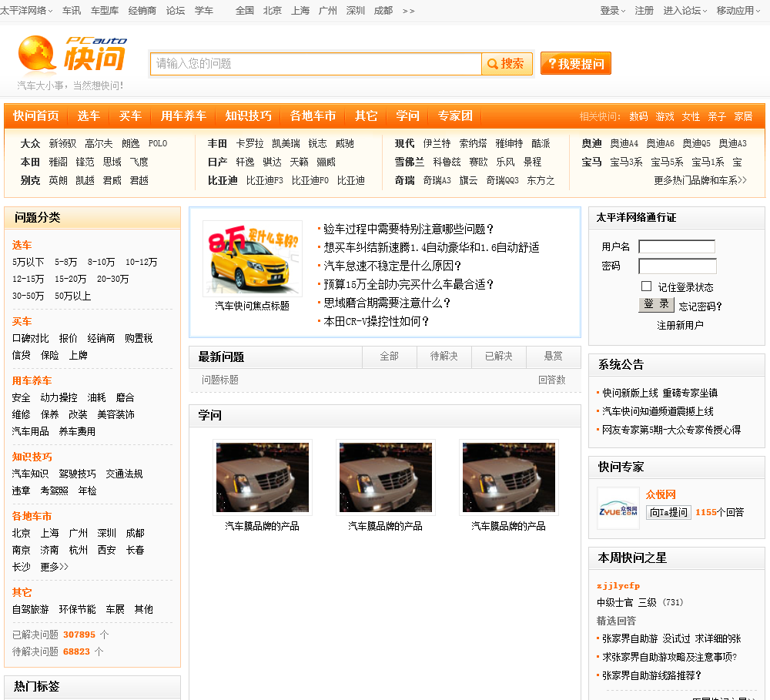Open 汽车怠速不稳定是什么原因? link
The image size is (770, 700).
392,266
